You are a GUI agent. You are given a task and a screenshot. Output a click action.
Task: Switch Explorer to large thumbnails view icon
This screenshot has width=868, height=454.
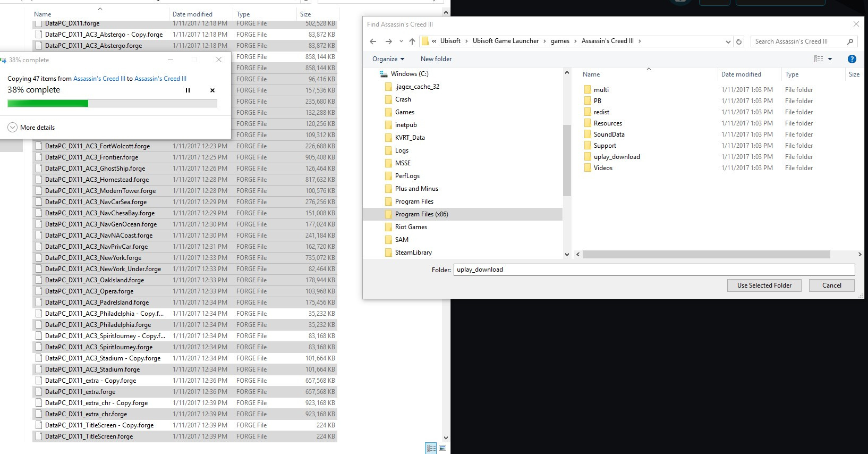[x=442, y=448]
